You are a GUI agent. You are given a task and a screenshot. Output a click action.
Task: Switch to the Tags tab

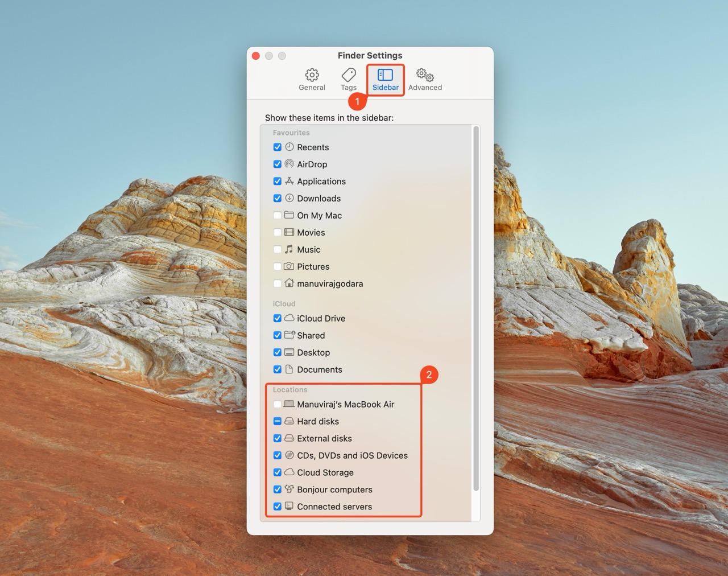(x=349, y=80)
